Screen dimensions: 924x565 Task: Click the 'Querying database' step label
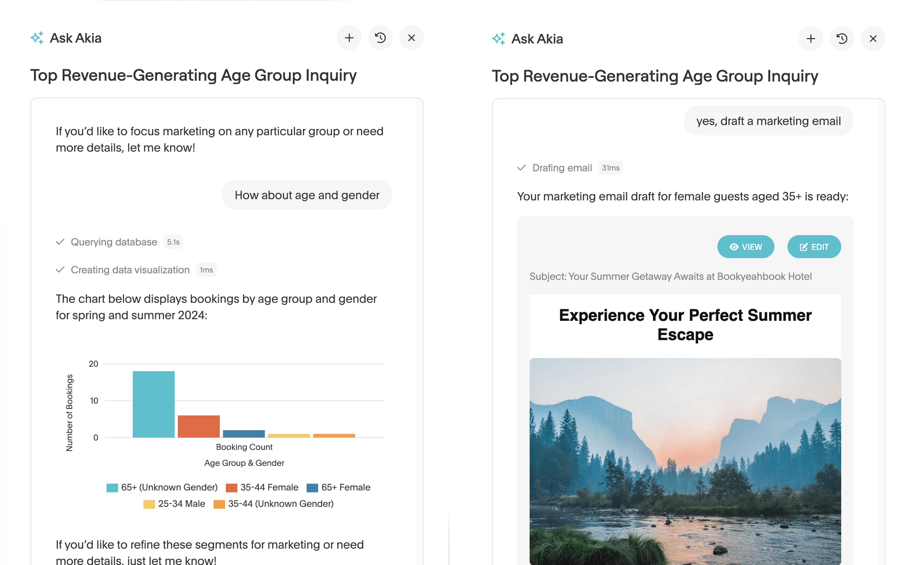click(x=114, y=242)
